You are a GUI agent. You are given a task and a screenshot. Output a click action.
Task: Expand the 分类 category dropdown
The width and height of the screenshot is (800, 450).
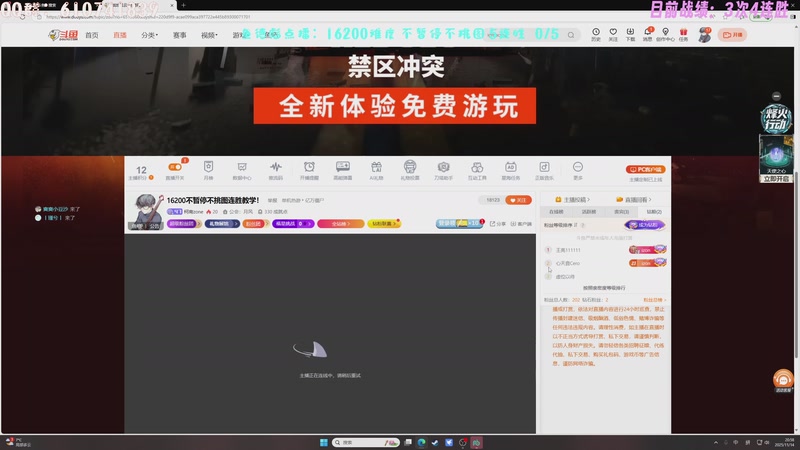pyautogui.click(x=149, y=35)
